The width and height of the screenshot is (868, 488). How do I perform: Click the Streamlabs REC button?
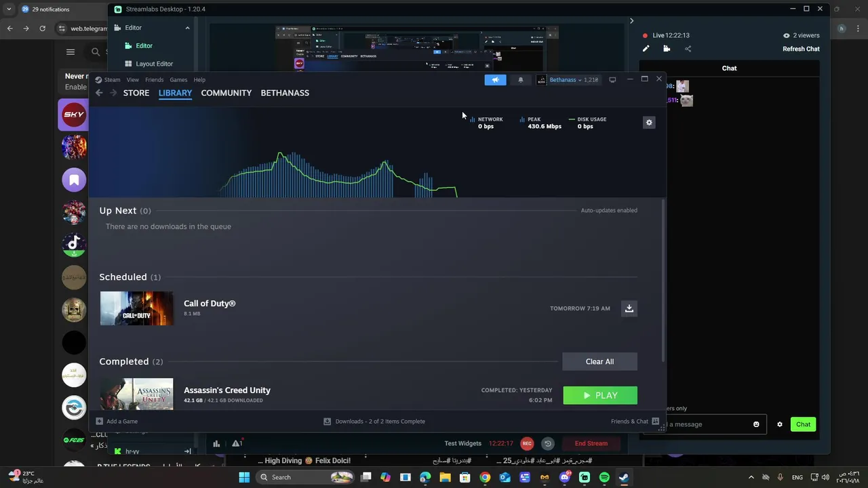527,443
